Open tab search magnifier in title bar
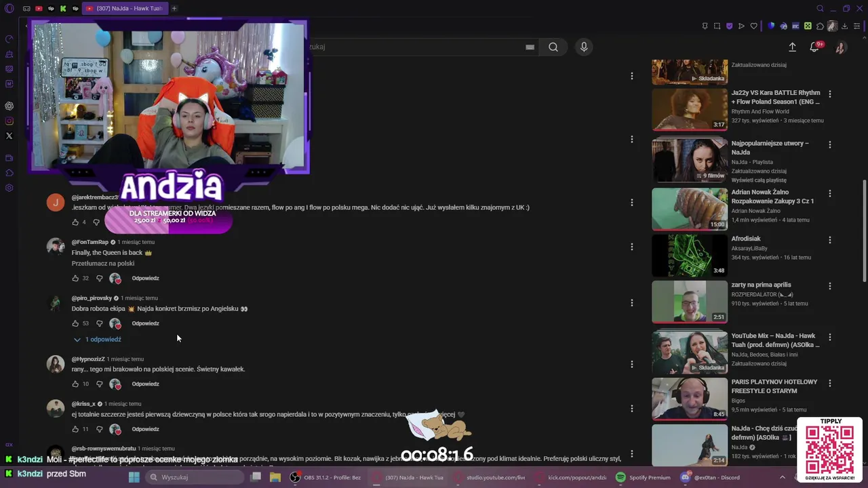This screenshot has width=868, height=488. (x=821, y=9)
